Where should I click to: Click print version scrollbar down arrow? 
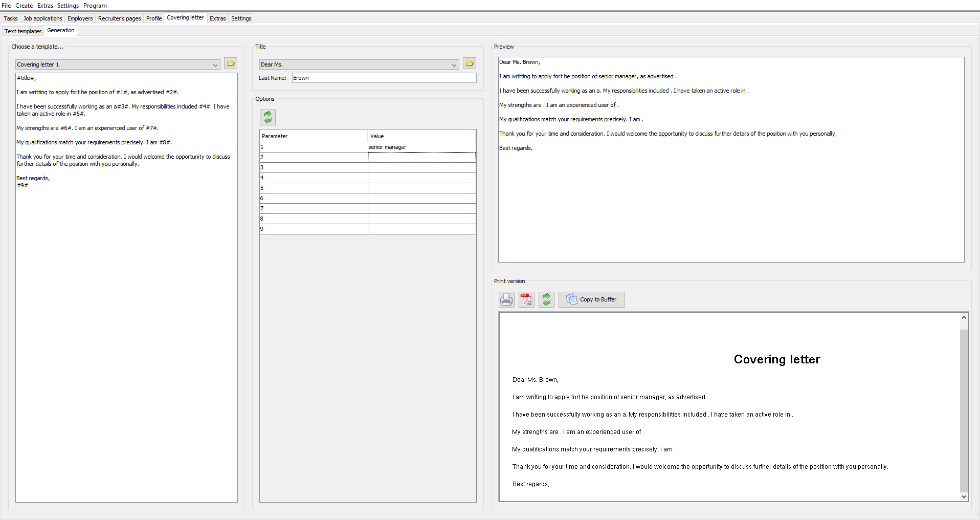(x=964, y=496)
